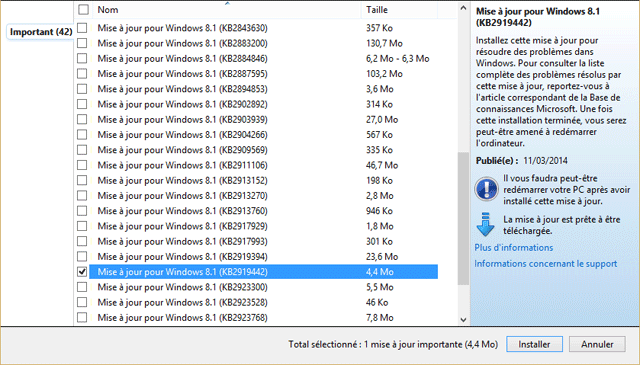
Task: Click the size value 6,2 Mo - 6,3 Mo
Action: (x=398, y=58)
